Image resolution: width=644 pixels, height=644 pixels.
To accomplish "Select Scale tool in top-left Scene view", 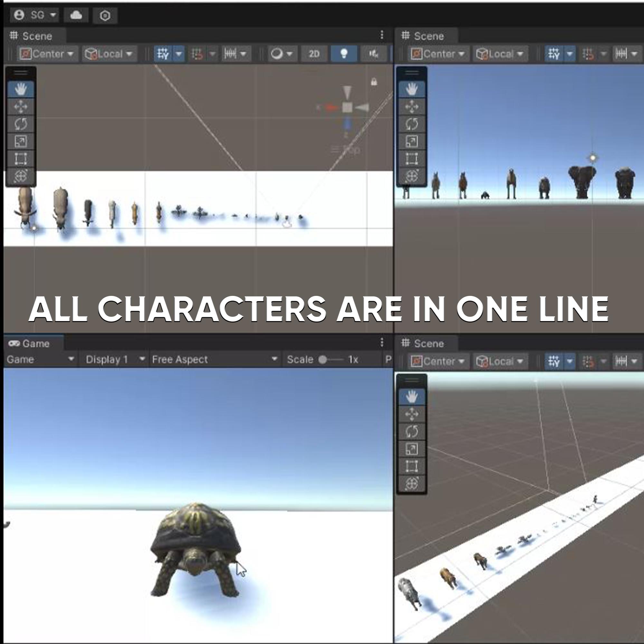I will (21, 141).
